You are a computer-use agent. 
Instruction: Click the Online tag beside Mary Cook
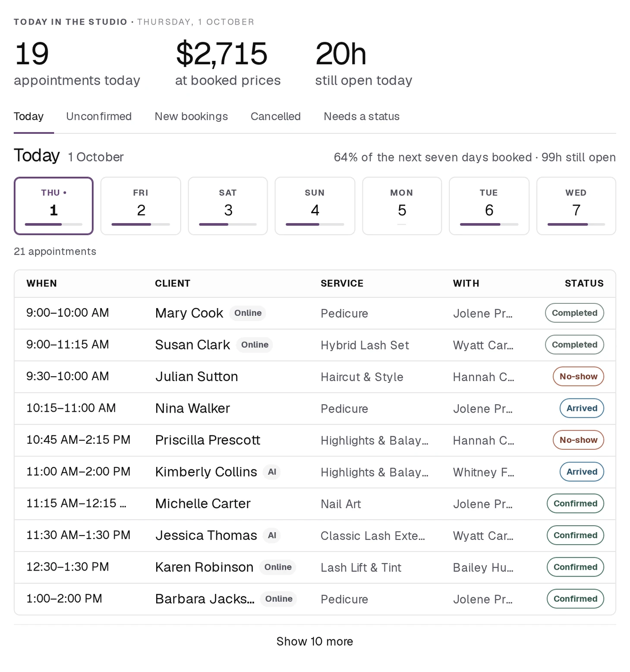click(248, 313)
